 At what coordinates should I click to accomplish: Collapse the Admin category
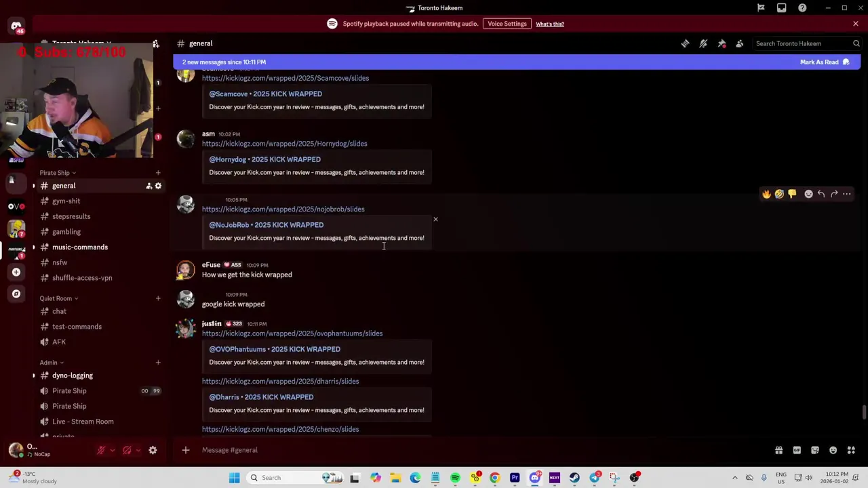52,363
